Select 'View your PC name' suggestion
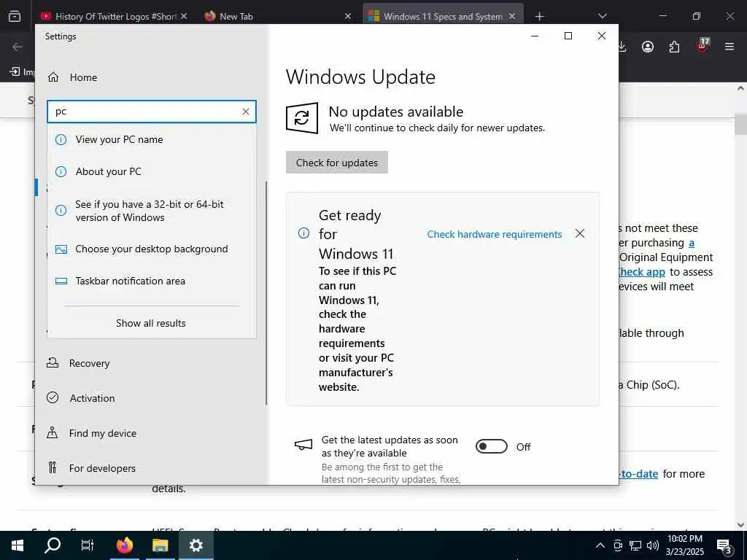 click(x=152, y=139)
